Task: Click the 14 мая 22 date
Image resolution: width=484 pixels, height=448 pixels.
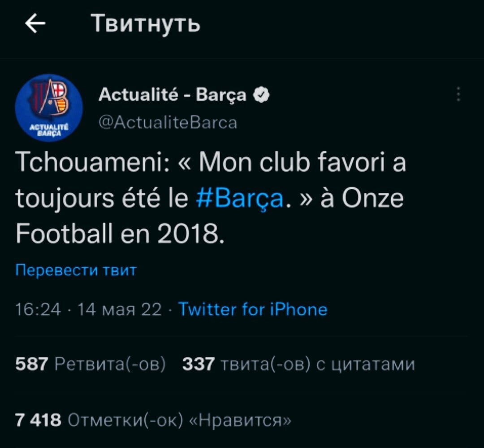Action: pos(120,309)
